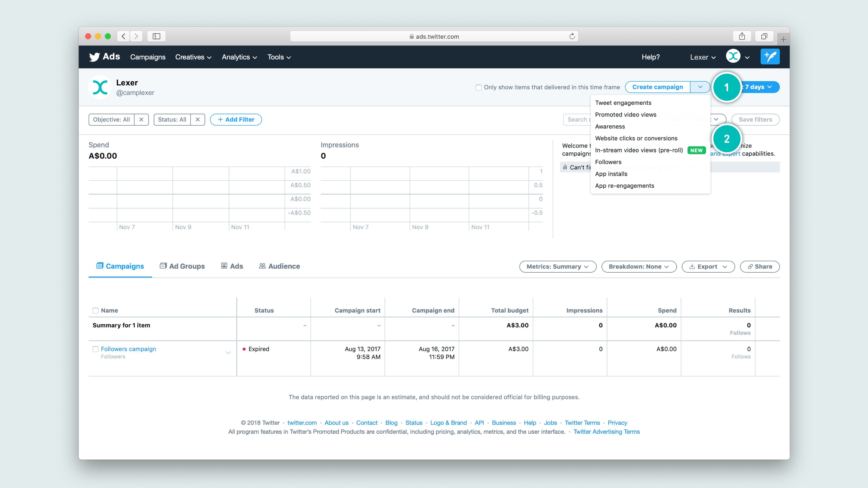868x488 pixels.
Task: Click the Logo & Brand footer link
Action: (448, 423)
